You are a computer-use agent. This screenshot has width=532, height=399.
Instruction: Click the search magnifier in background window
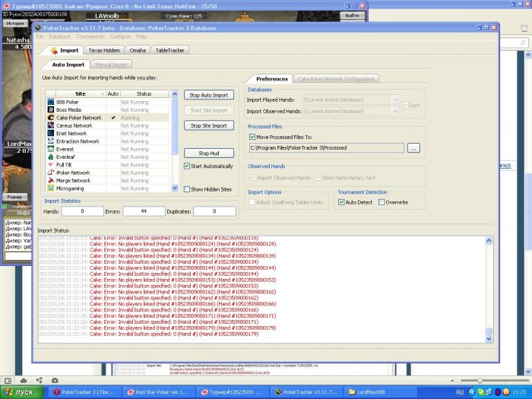pos(523,43)
